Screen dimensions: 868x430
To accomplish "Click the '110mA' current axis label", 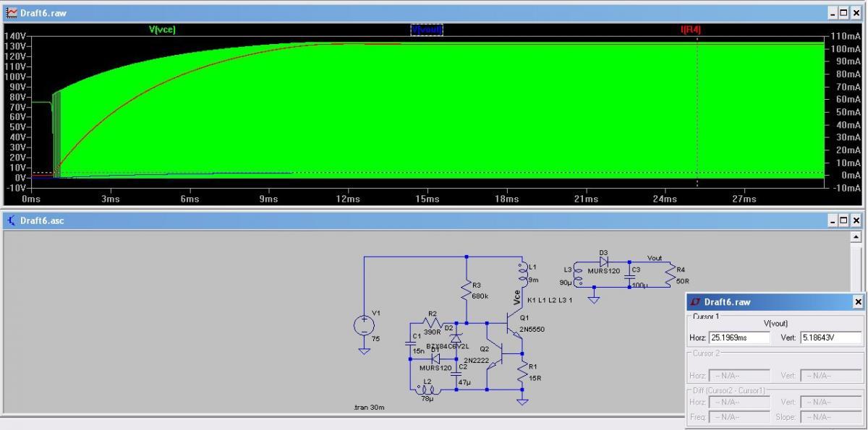I will pos(846,36).
